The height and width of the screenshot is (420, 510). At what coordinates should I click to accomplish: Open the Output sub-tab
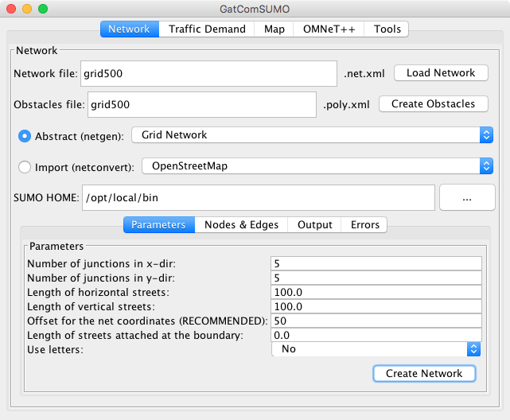click(x=314, y=225)
